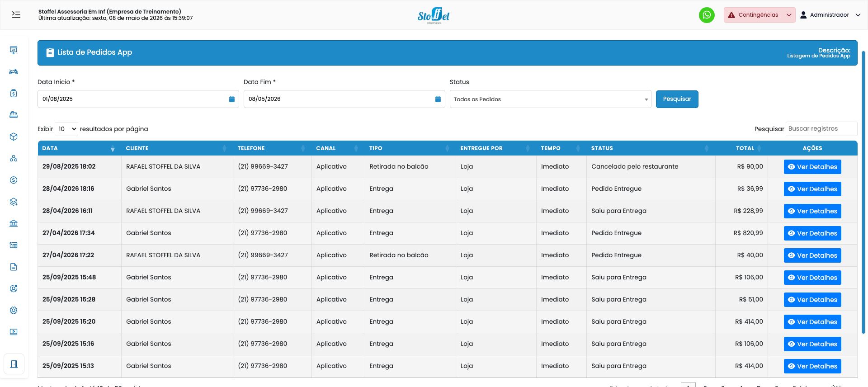Sort table by TELEFONE column

pos(272,148)
